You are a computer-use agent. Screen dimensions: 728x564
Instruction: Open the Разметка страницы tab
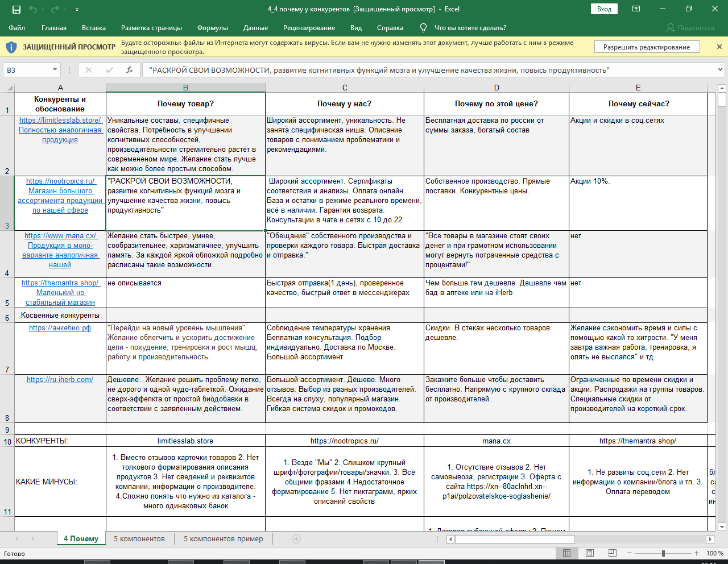151,28
